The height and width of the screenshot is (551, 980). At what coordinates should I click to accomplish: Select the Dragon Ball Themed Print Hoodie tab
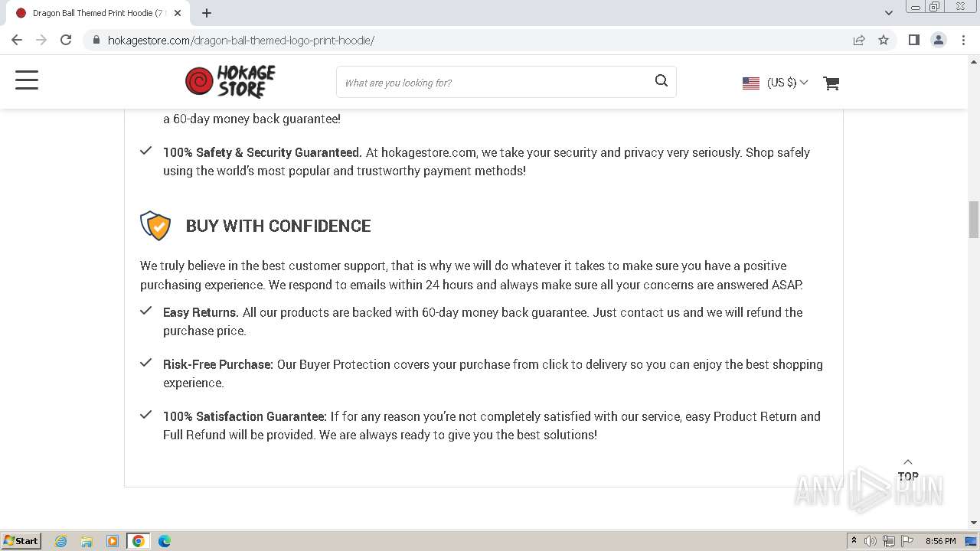(x=97, y=13)
